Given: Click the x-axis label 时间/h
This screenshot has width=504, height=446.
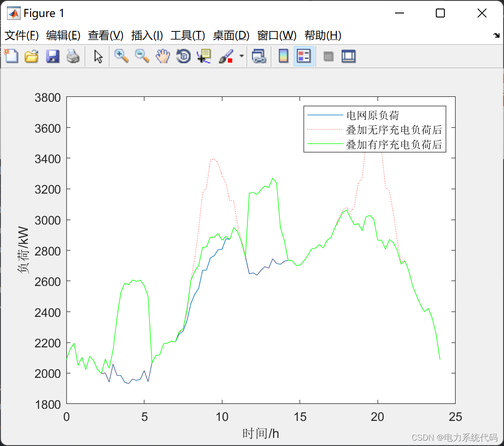Looking at the screenshot, I should (261, 433).
